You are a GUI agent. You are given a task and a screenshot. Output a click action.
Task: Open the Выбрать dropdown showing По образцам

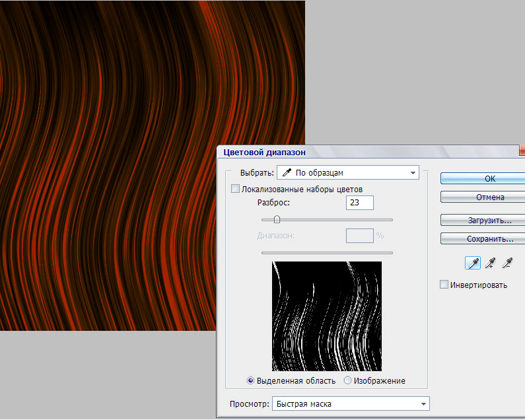tap(348, 173)
